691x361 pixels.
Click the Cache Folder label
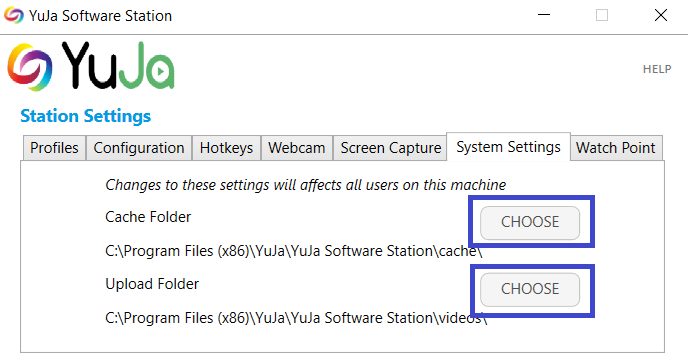148,217
